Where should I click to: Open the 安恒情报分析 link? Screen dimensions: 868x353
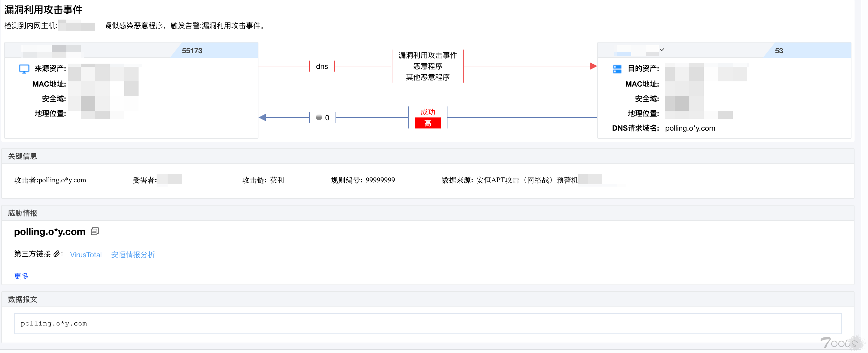[x=133, y=255]
